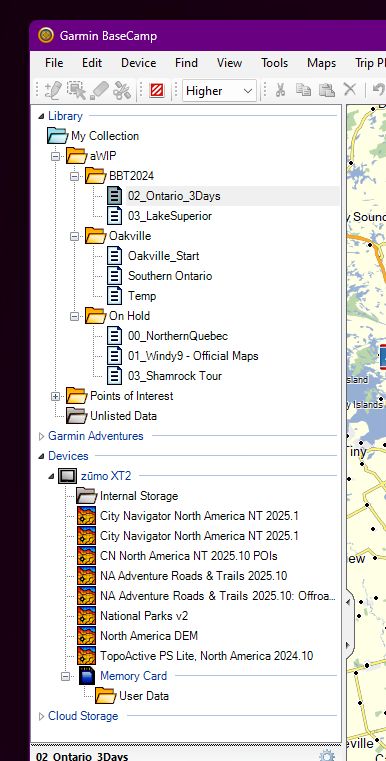Click the Memory Card SD icon
This screenshot has width=386, height=761.
pyautogui.click(x=87, y=676)
